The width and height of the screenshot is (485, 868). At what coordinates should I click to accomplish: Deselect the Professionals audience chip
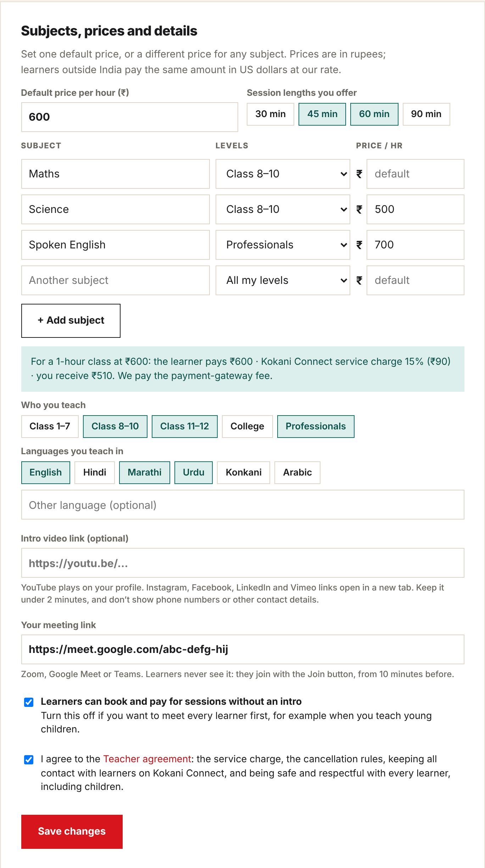pos(316,427)
